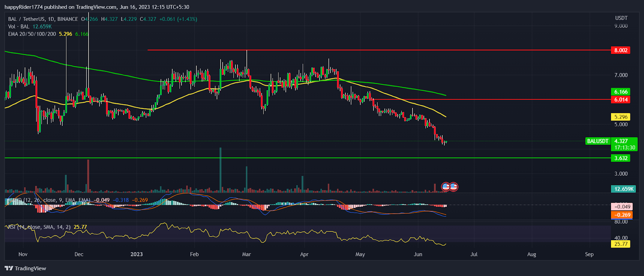Click the red horizontal line at 8.002
Image resolution: width=644 pixels, height=276 pixels.
pos(378,50)
